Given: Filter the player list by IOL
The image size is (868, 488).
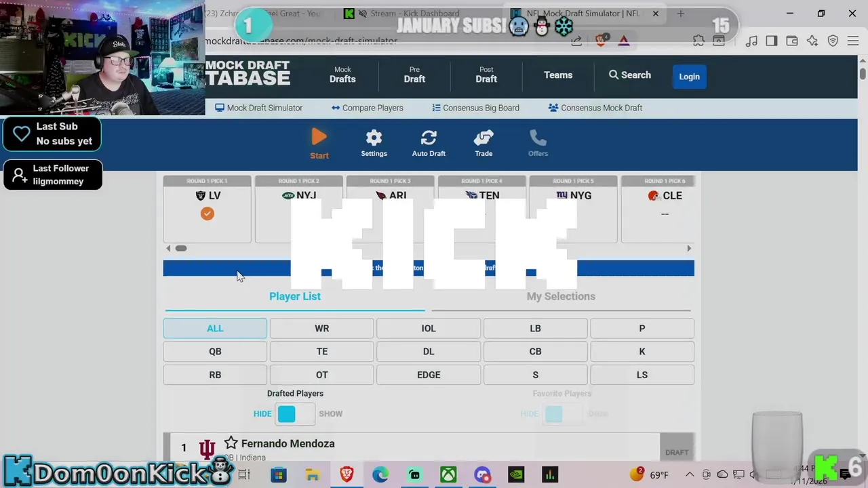Looking at the screenshot, I should pos(429,328).
